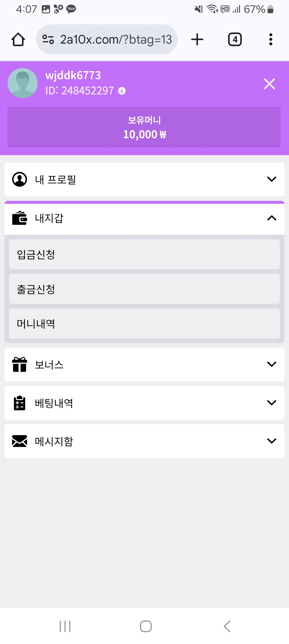The height and width of the screenshot is (644, 289).
Task: Click the address bar URL field
Action: point(116,40)
